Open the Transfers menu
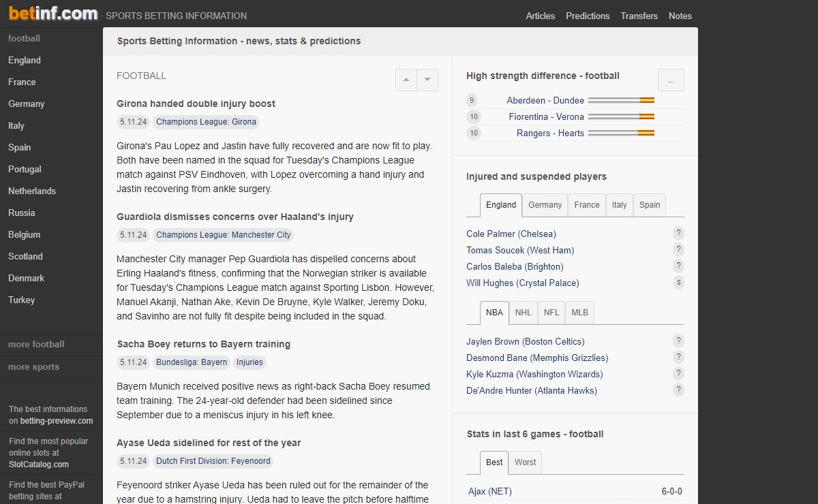This screenshot has height=504, width=818. 639,16
